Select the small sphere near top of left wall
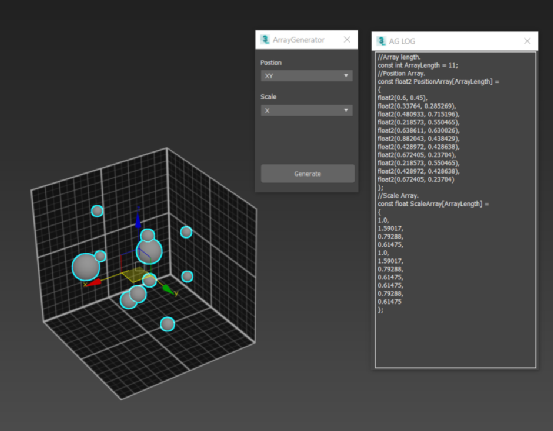 [97, 211]
